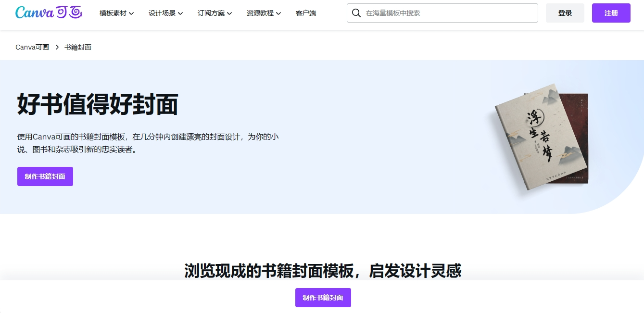
Task: Click the 好书值得好封面 headline
Action: tap(98, 104)
